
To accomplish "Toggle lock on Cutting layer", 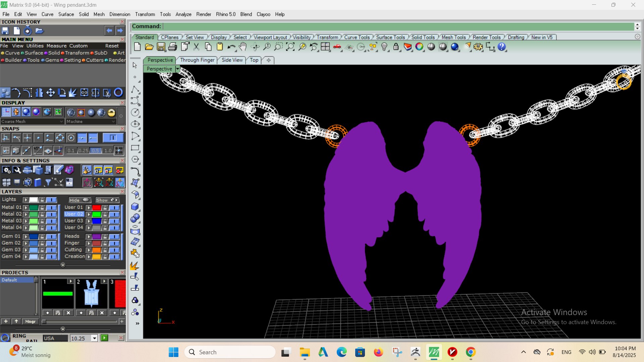I will 105,250.
